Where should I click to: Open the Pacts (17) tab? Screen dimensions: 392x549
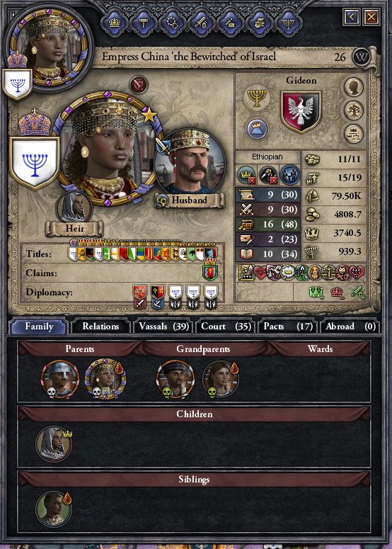pyautogui.click(x=288, y=327)
